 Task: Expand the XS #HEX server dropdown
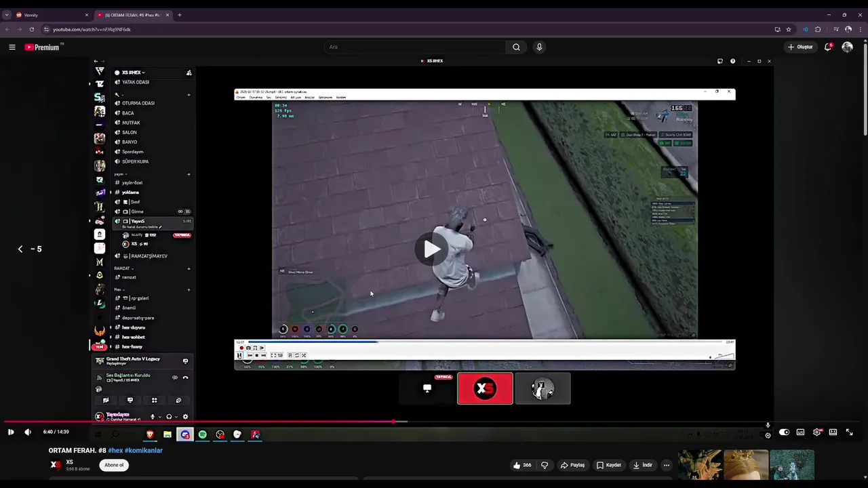(x=133, y=73)
